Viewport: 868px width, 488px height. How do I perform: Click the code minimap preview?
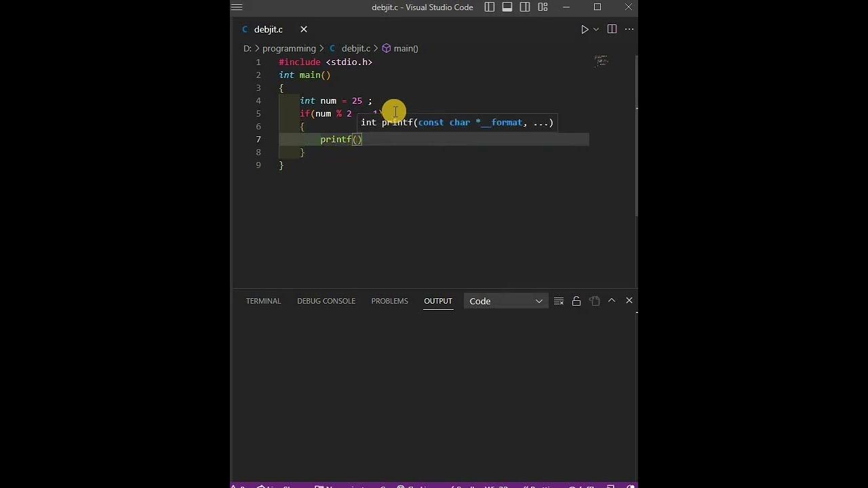click(601, 62)
